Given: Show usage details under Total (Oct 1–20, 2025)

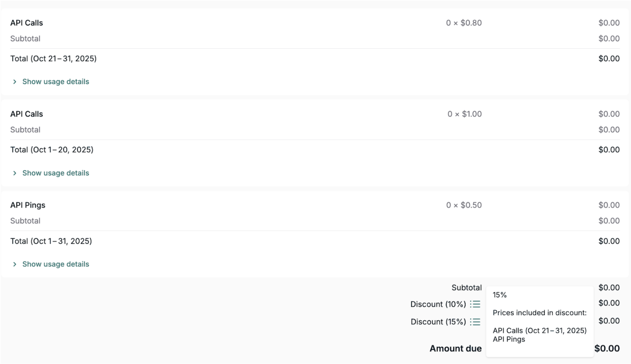Looking at the screenshot, I should (x=55, y=173).
